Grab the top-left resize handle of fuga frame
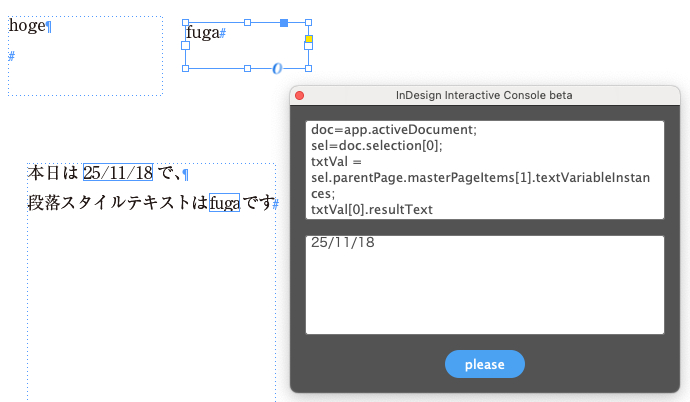 pos(185,22)
